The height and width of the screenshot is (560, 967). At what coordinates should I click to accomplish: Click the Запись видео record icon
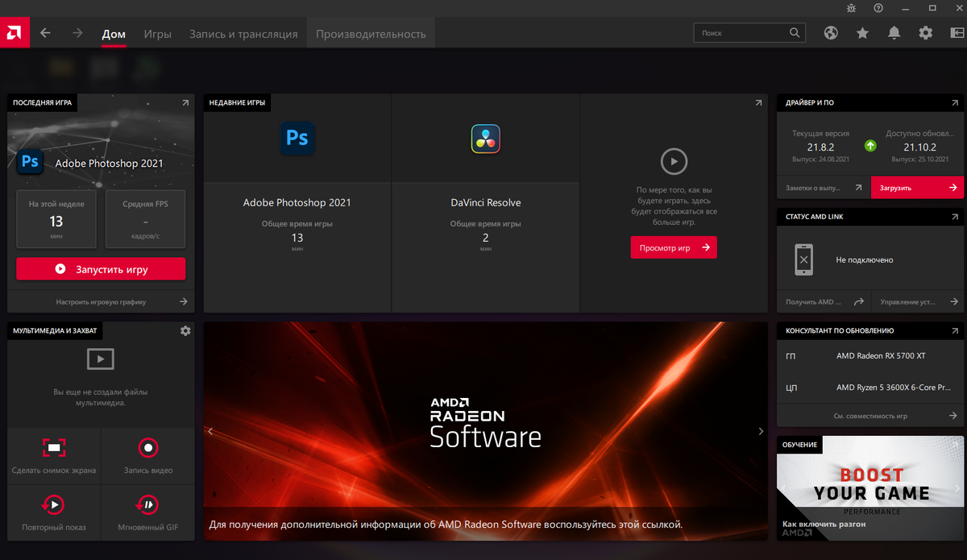tap(147, 447)
